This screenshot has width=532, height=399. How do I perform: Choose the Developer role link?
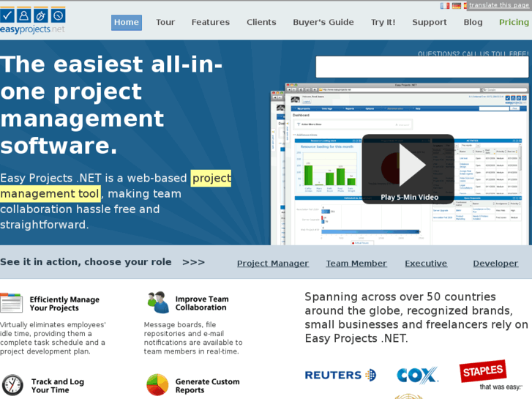pyautogui.click(x=495, y=263)
